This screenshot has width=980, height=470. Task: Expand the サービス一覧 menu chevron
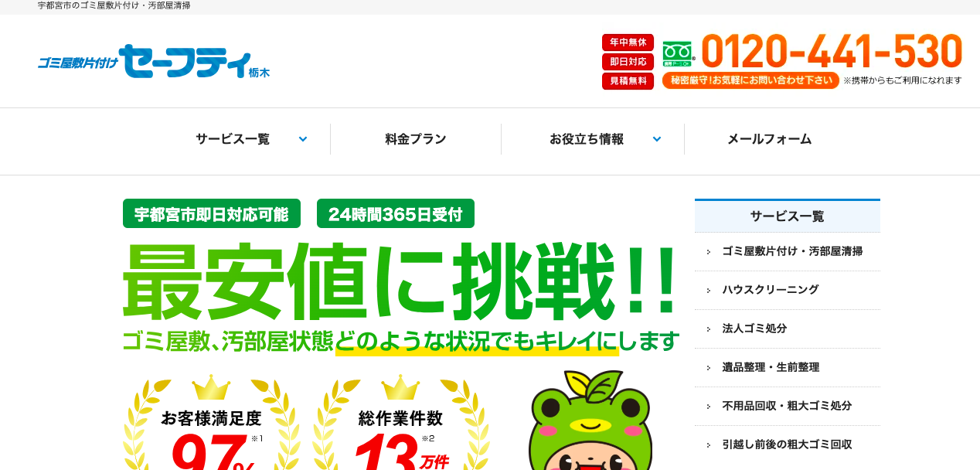[x=303, y=139]
